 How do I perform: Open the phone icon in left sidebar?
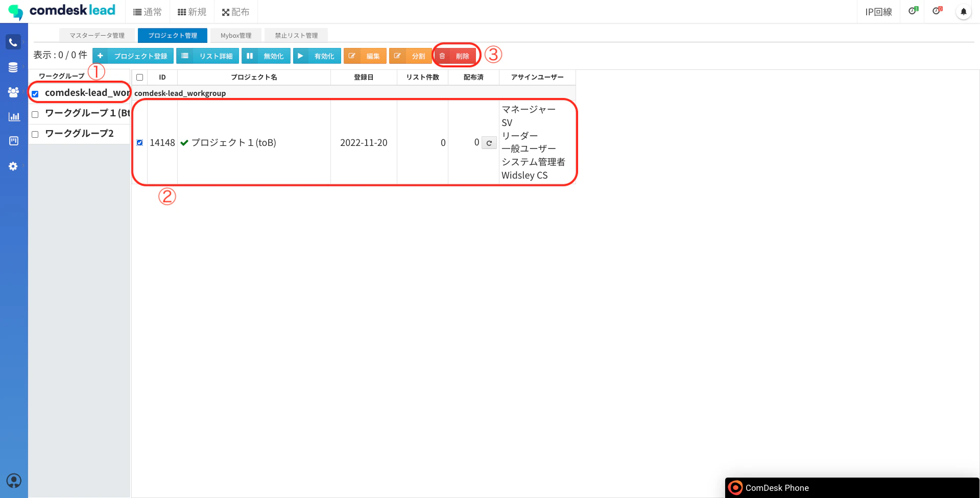coord(13,42)
